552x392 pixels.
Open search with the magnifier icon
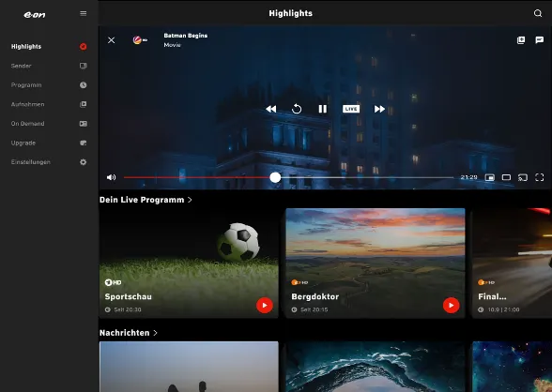coord(538,13)
